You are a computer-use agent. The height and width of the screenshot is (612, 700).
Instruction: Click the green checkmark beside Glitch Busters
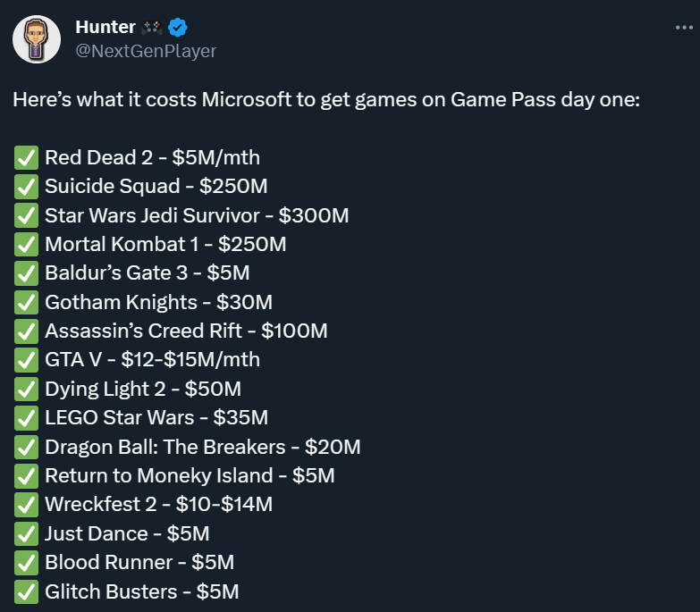coord(26,591)
